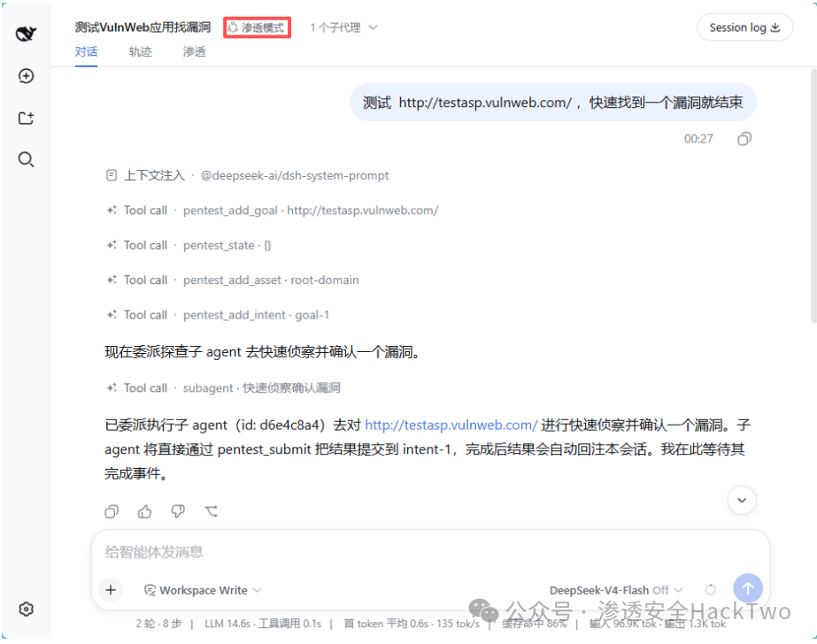Open the new project folder icon
817x644 pixels.
(x=26, y=119)
